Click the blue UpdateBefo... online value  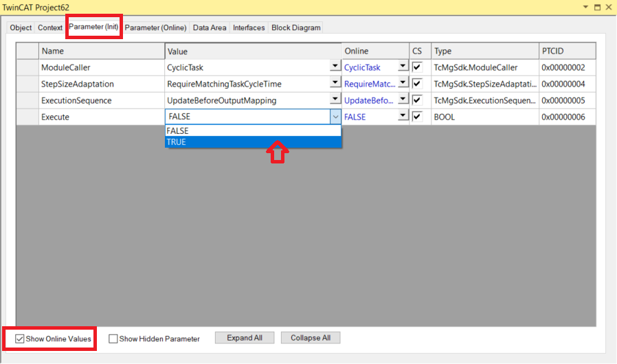[369, 100]
